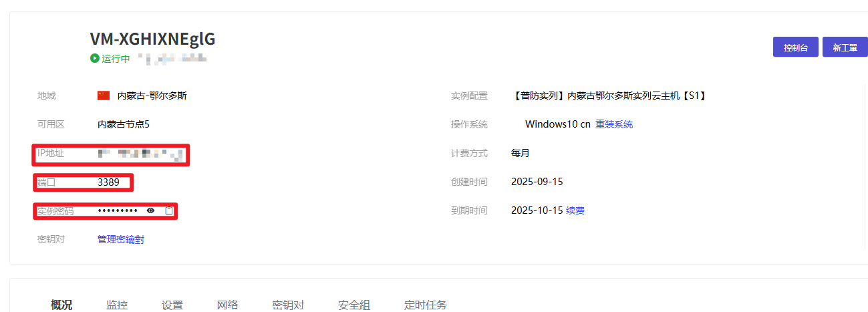Click the masked 实例密码 dots
This screenshot has width=868, height=312.
coord(118,210)
